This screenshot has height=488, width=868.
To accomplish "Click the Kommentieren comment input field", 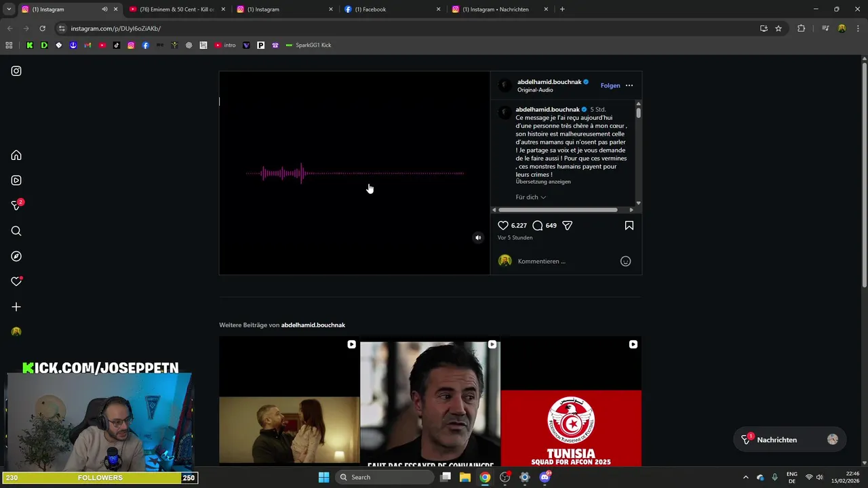I will 566,262.
